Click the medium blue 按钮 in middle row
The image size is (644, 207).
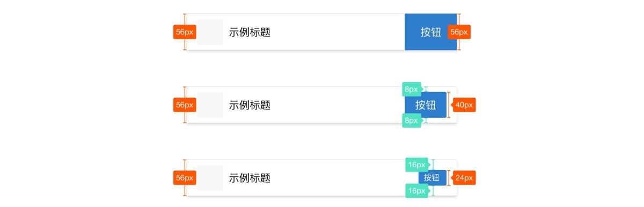[426, 105]
